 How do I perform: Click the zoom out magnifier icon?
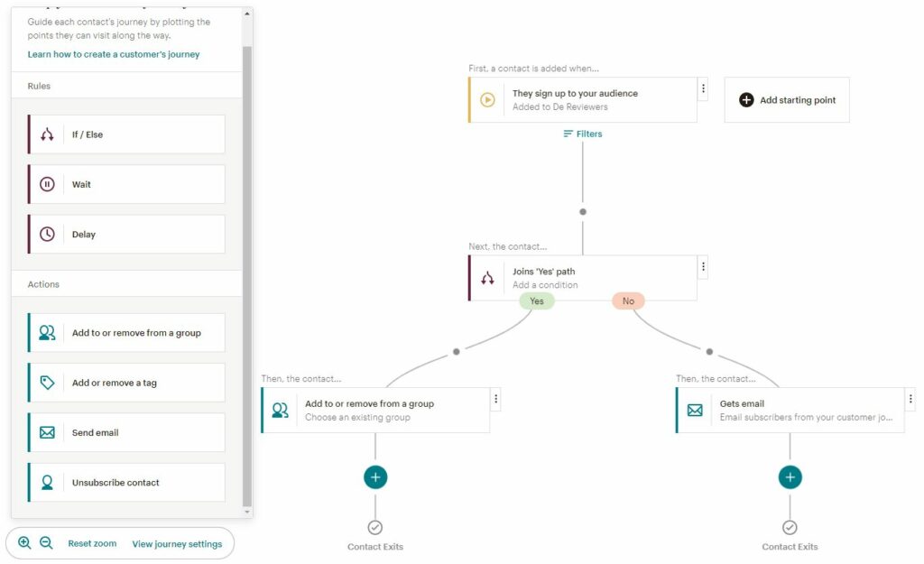[46, 543]
